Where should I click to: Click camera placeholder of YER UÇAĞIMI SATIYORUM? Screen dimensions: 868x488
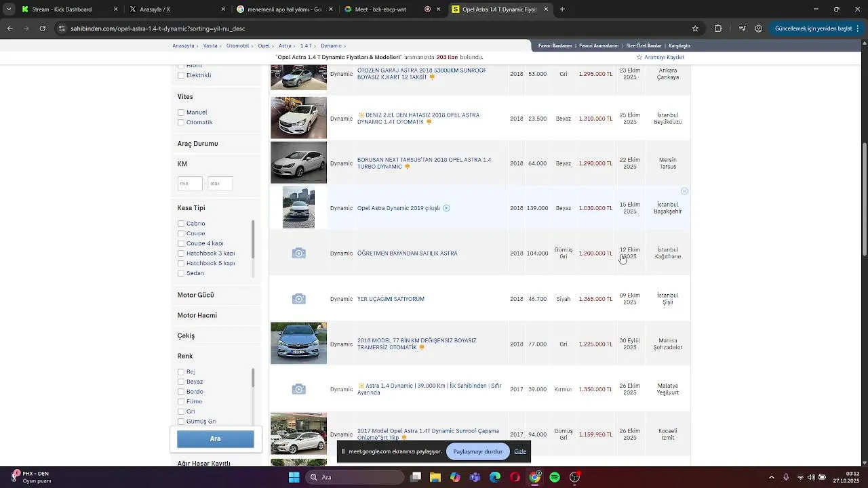pyautogui.click(x=298, y=299)
